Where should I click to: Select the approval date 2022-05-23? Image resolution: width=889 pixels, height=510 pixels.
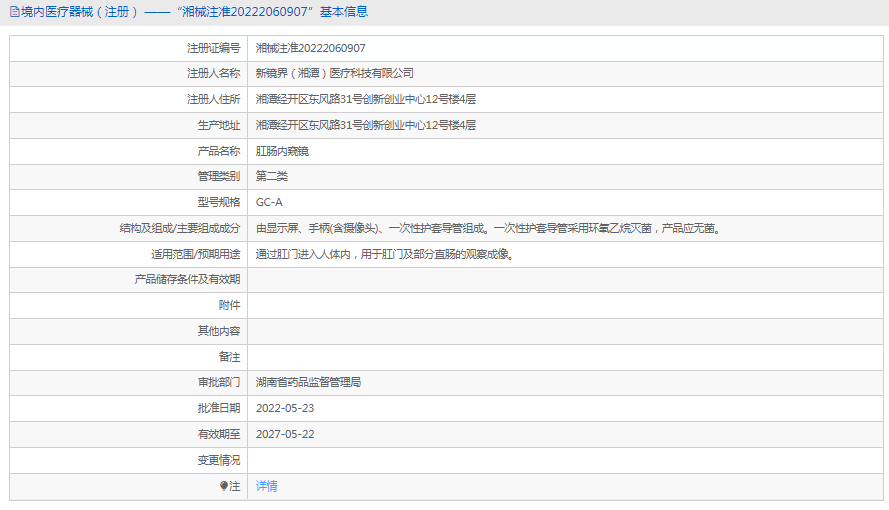[x=285, y=409]
